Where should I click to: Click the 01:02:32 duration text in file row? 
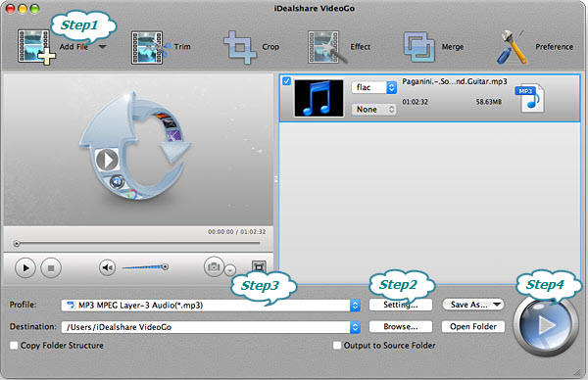pyautogui.click(x=415, y=102)
